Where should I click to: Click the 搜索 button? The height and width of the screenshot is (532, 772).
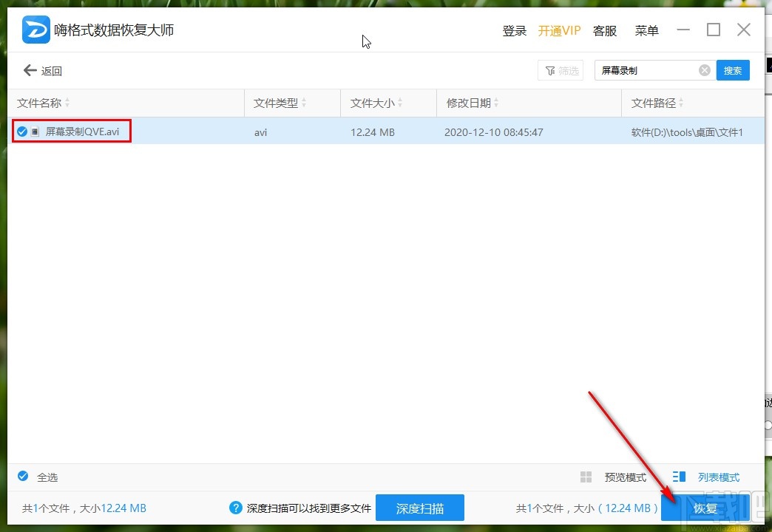click(x=733, y=70)
